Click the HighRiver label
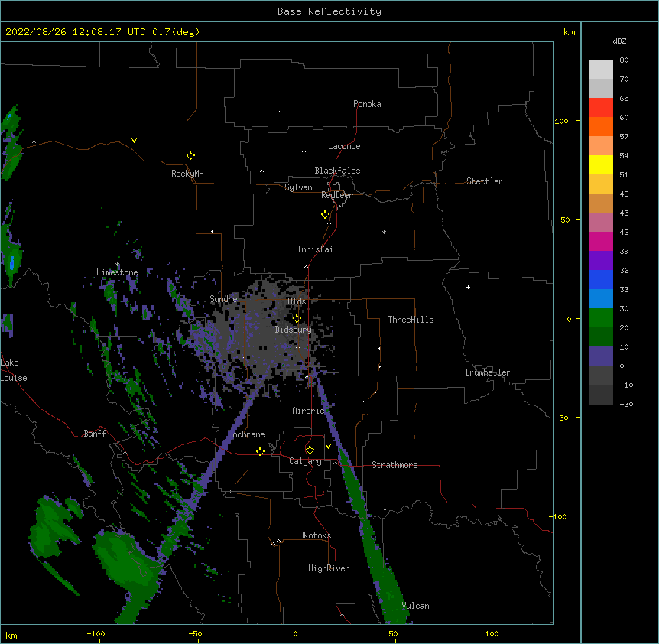 point(329,568)
